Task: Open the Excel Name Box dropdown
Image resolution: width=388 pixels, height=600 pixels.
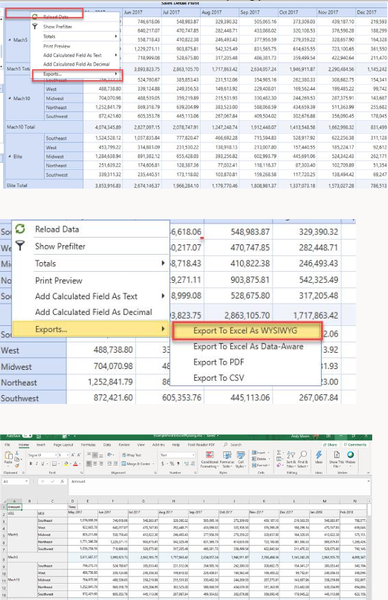Action: pos(26,481)
